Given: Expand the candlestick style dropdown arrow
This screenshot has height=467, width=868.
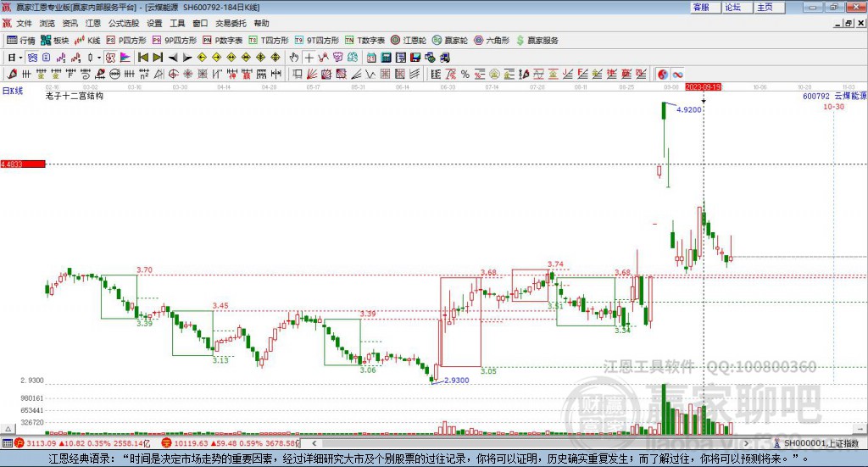Looking at the screenshot, I should [99, 58].
